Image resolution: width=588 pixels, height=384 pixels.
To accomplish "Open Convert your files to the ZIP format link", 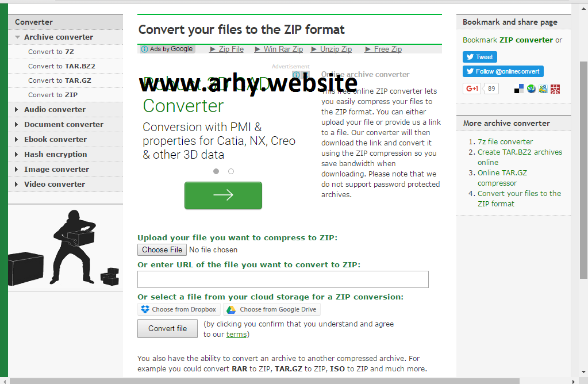I will coord(519,198).
